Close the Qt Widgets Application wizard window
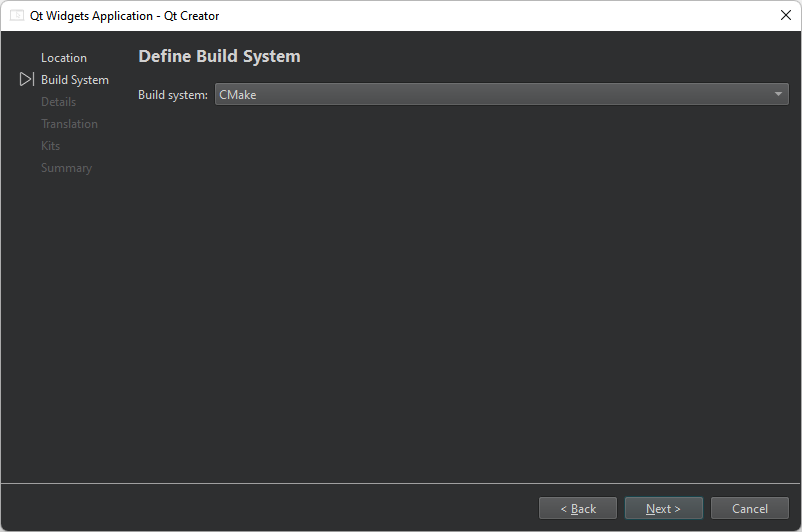 [785, 16]
